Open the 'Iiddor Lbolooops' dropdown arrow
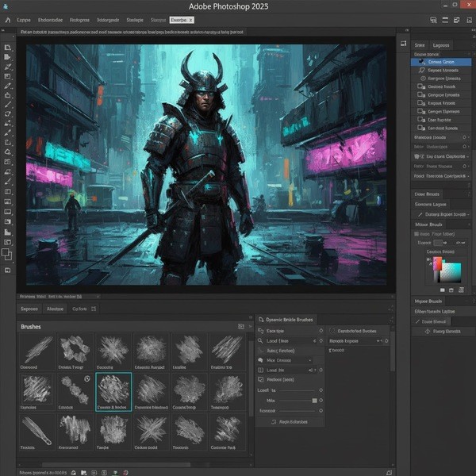 click(468, 147)
